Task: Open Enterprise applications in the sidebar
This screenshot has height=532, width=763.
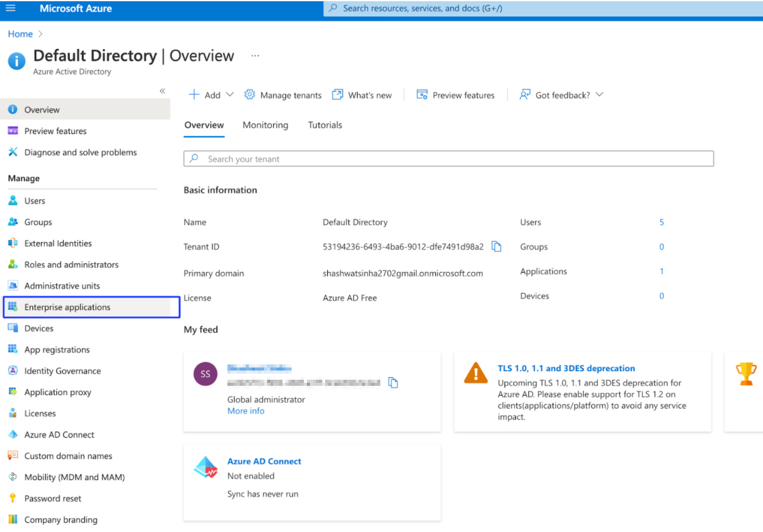Action: [x=67, y=307]
